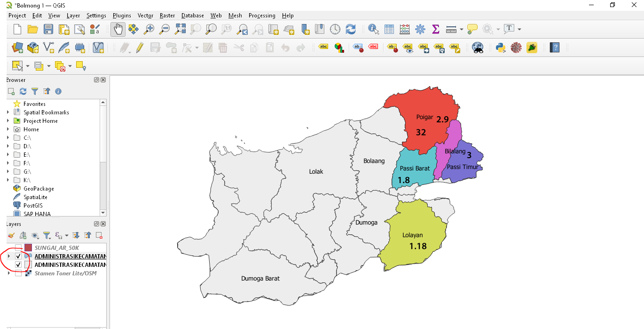
Task: Show statistical summary with sigma icon
Action: (435, 29)
